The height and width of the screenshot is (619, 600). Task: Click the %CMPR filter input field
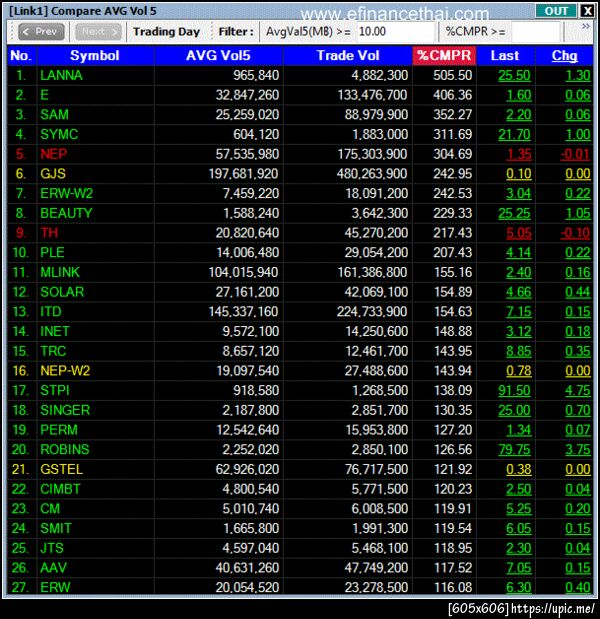(536, 32)
